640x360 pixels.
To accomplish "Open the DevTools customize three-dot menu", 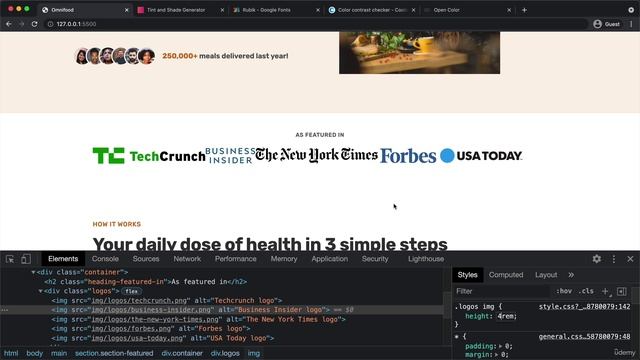I will point(613,259).
